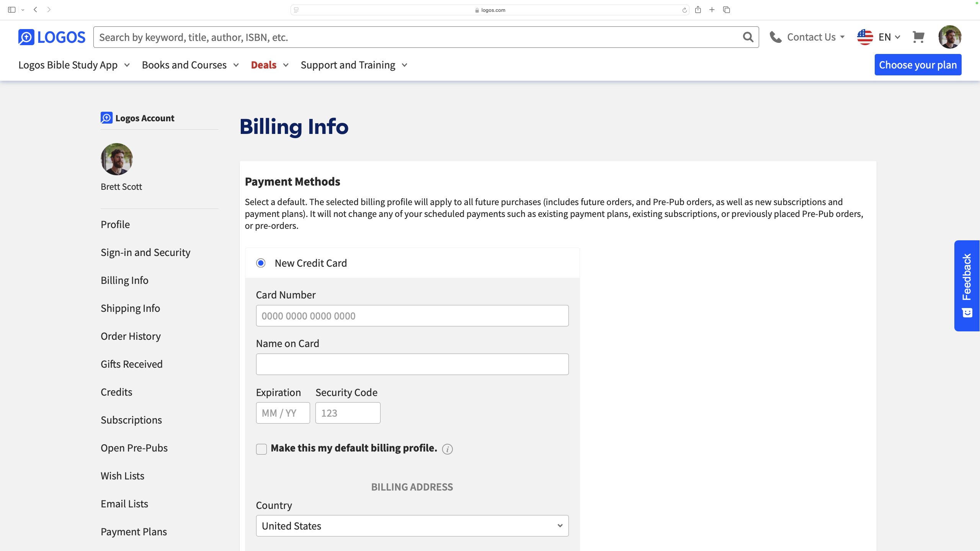Image resolution: width=980 pixels, height=551 pixels.
Task: Show the Safari sidebar
Action: [x=11, y=10]
